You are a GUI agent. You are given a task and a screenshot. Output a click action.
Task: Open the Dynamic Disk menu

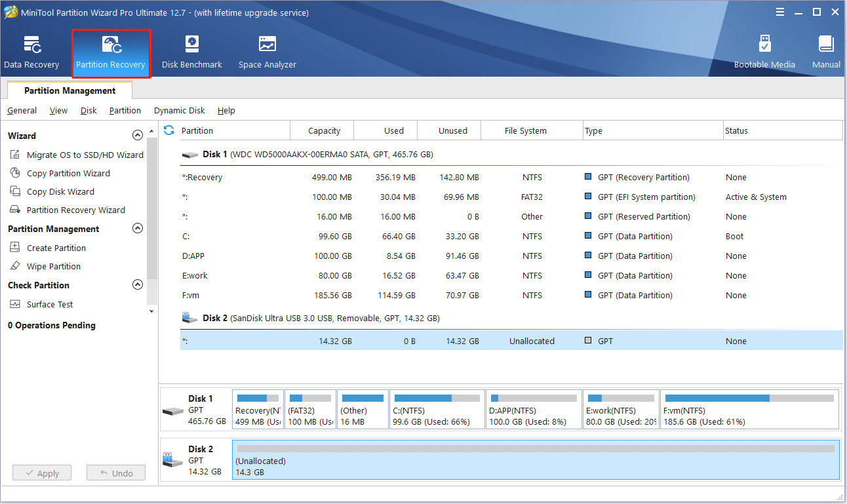[x=180, y=111]
